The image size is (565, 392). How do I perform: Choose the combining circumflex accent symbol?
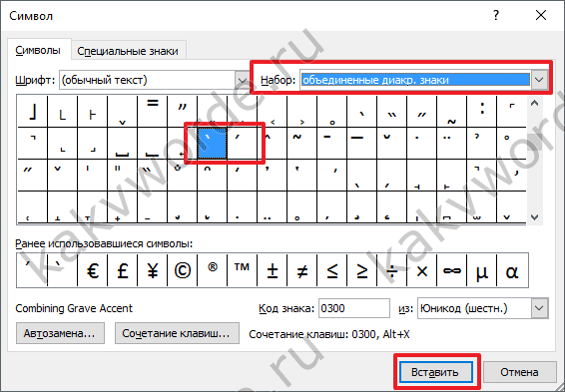273,143
